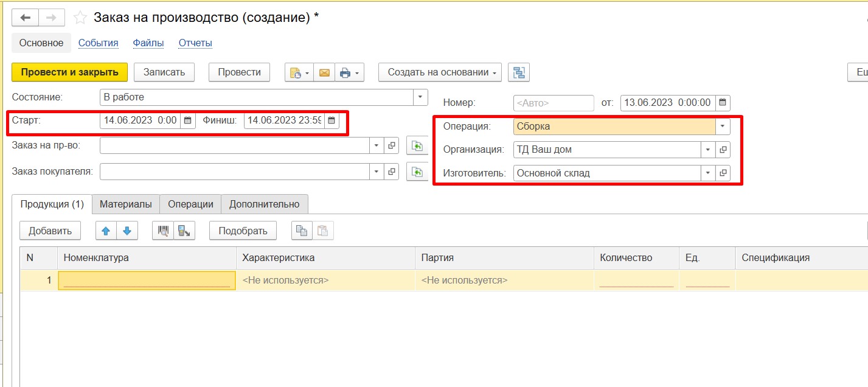This screenshot has width=868, height=387.
Task: Open the Организация dropdown arrow
Action: coord(707,149)
